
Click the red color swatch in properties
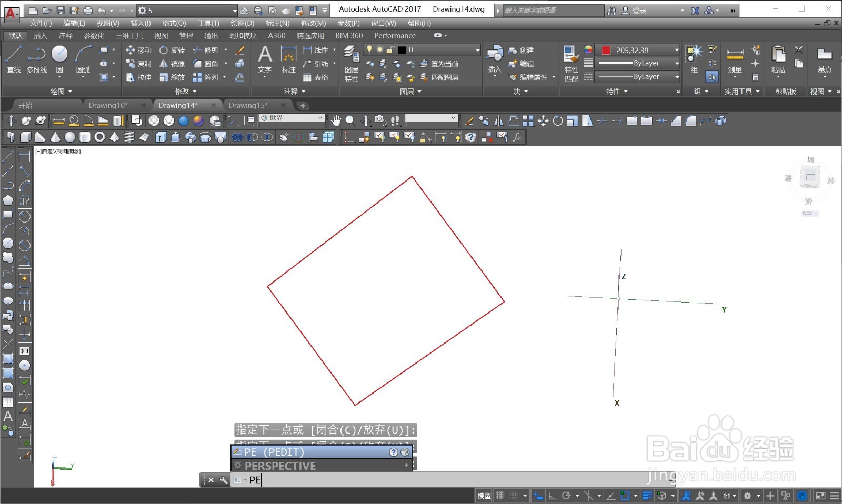(x=606, y=50)
